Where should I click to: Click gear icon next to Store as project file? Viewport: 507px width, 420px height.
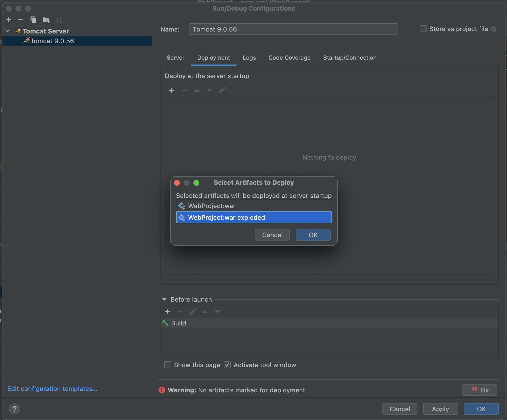pyautogui.click(x=494, y=29)
